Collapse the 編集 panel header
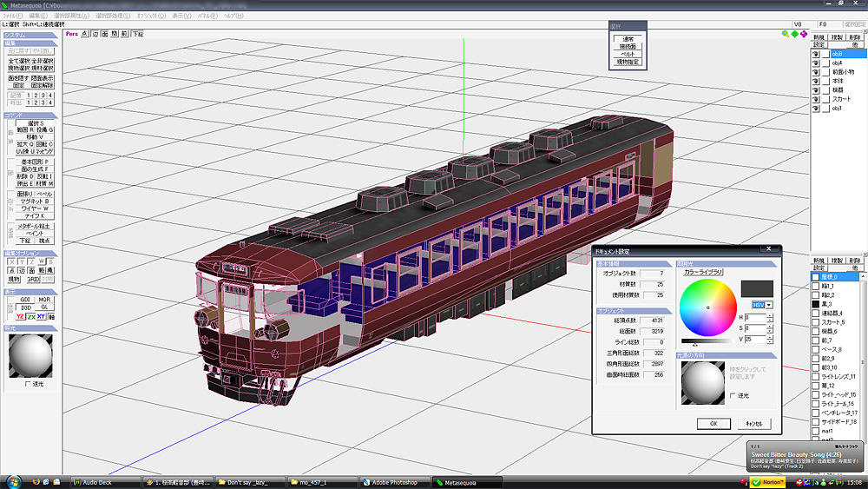Viewport: 868px width, 489px height. (x=30, y=43)
